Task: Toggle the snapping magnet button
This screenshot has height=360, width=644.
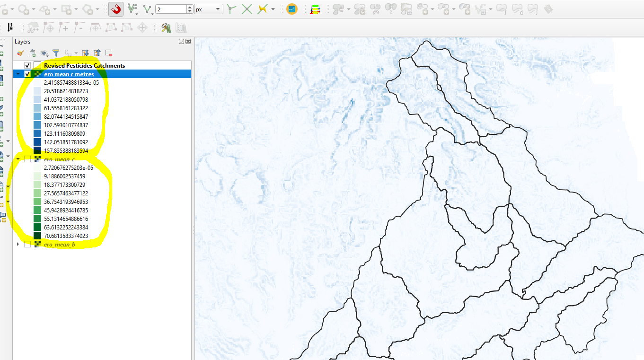Action: click(116, 9)
